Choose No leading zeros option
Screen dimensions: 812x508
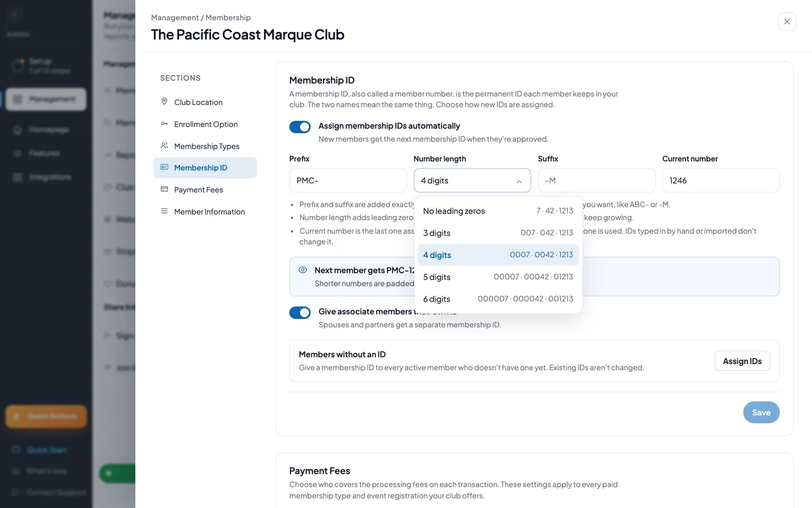(x=498, y=211)
